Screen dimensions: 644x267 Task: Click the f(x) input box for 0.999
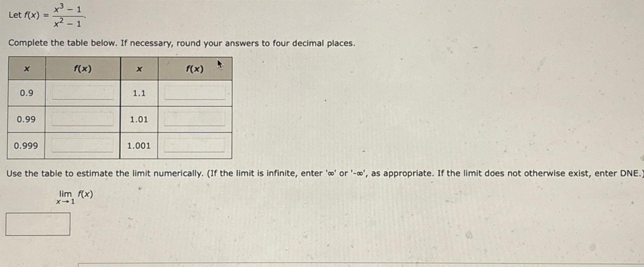[x=82, y=145]
